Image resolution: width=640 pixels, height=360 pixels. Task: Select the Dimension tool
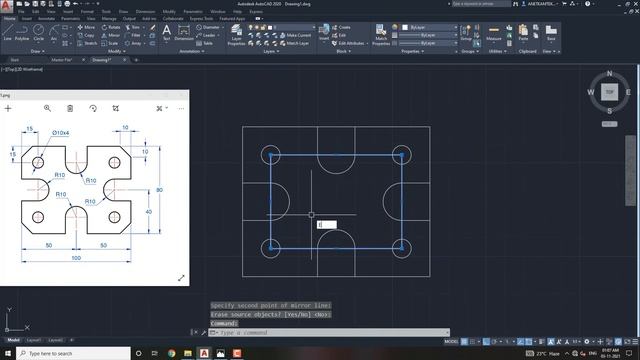pos(184,32)
